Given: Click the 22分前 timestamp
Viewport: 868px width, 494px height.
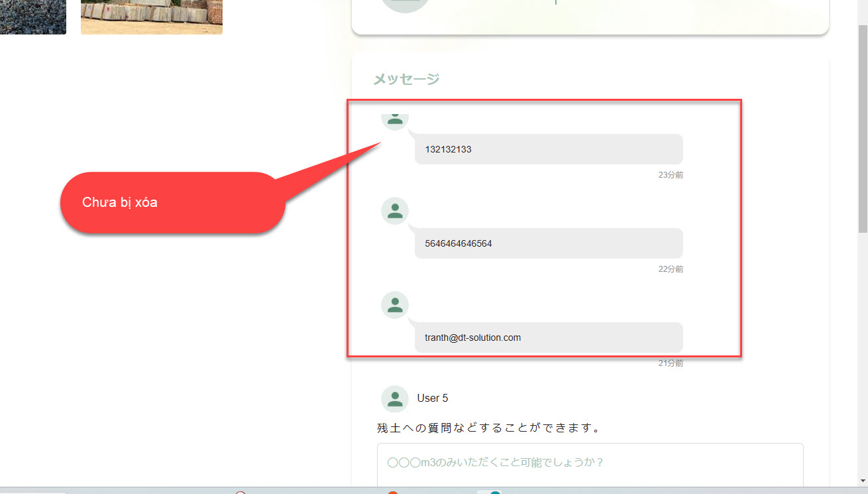Looking at the screenshot, I should point(671,269).
